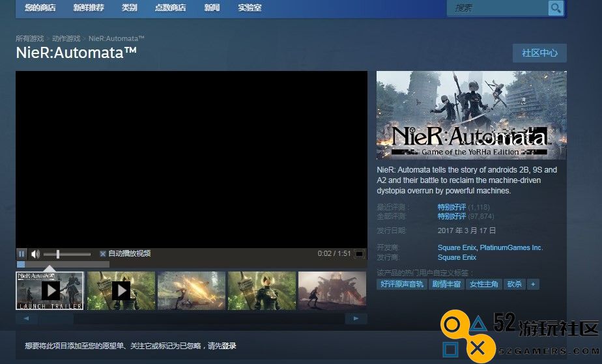Select the 砍杀 tag
The image size is (602, 364).
point(514,284)
